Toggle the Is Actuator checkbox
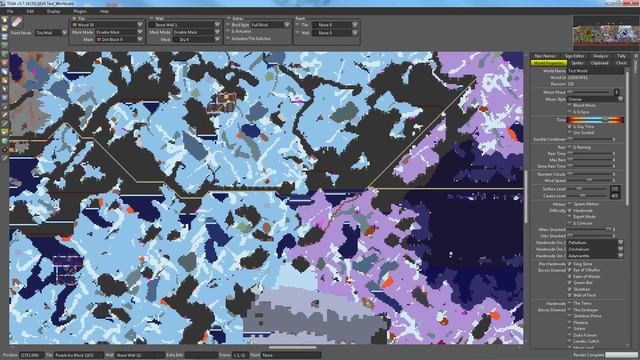The width and height of the screenshot is (640, 360). click(x=228, y=31)
